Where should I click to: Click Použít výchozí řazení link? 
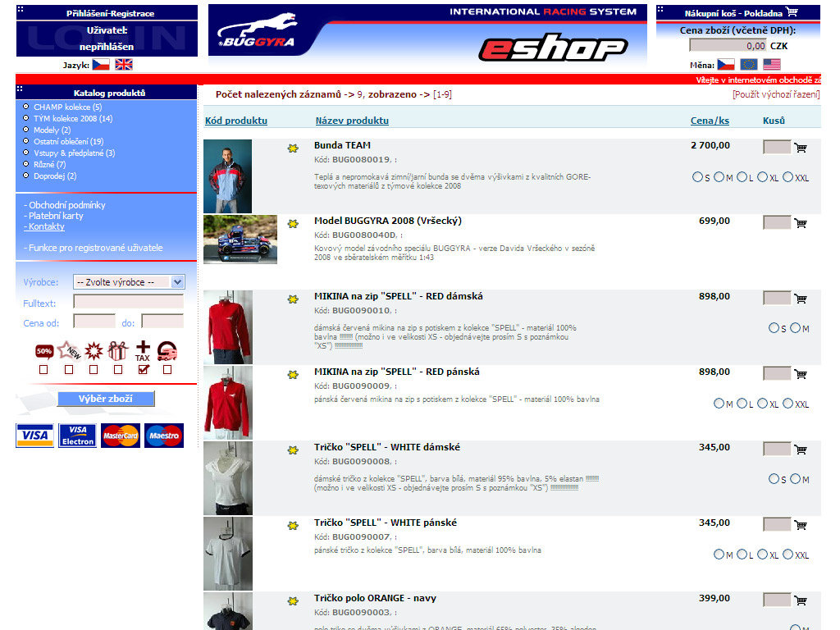coord(776,94)
